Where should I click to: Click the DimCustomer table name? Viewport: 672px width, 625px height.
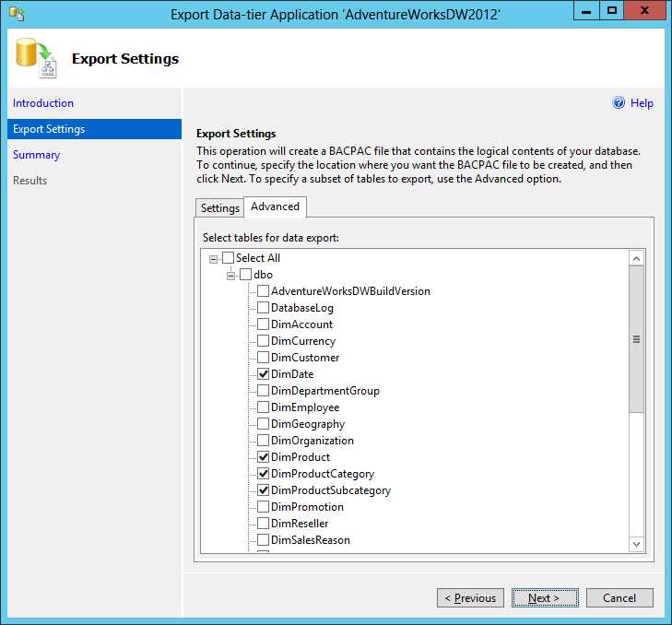305,358
